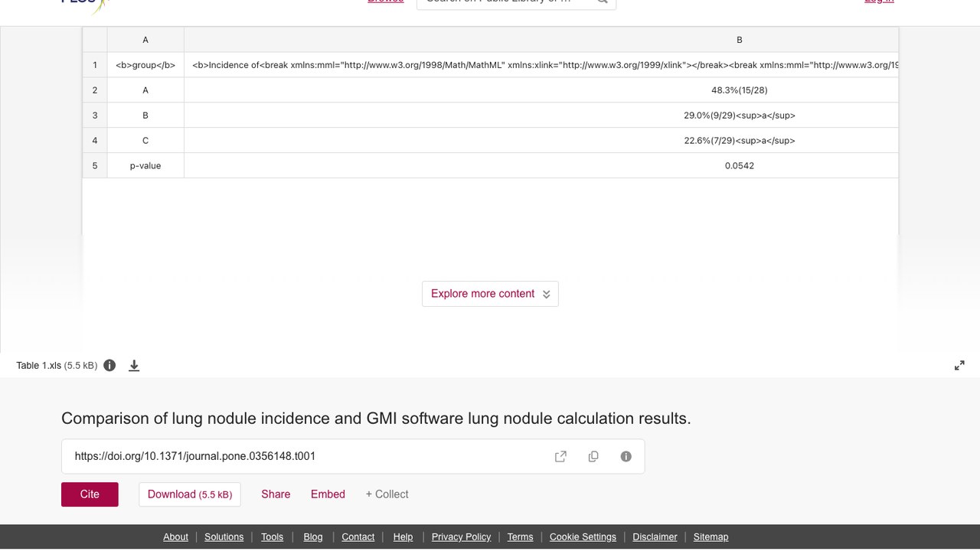Image resolution: width=980 pixels, height=551 pixels.
Task: Click the cell with value 0.0542
Action: click(541, 165)
